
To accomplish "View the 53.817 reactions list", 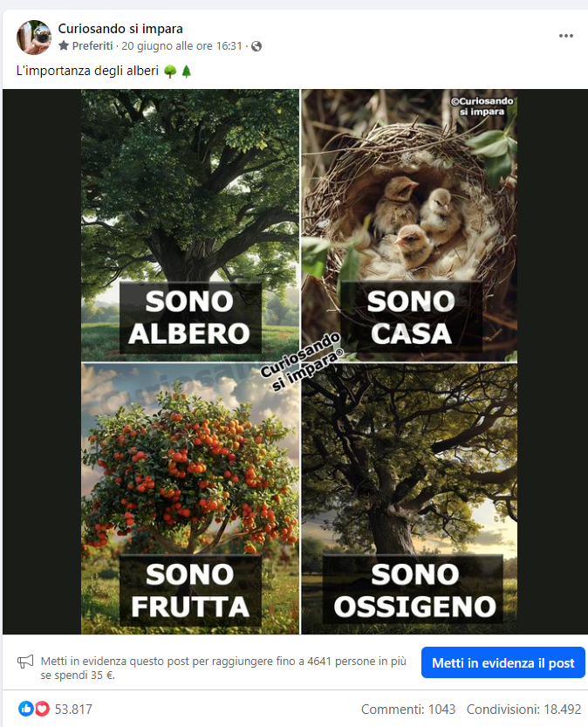I will tap(73, 709).
